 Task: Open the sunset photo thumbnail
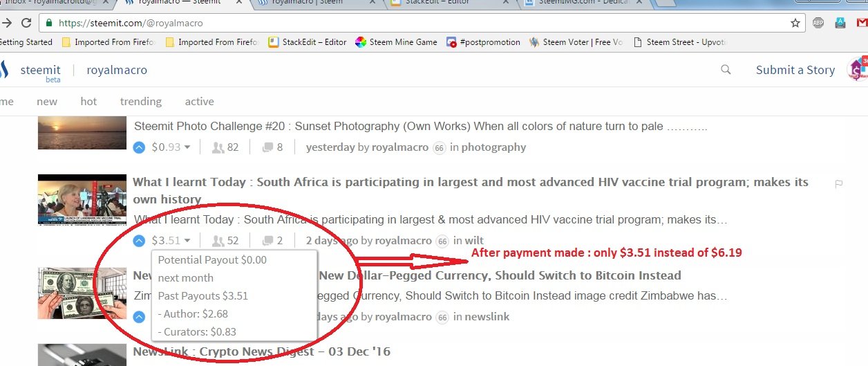point(82,133)
